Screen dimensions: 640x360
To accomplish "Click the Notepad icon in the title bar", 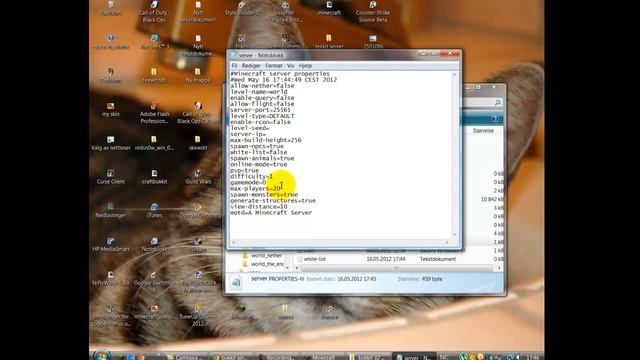I will pos(233,55).
